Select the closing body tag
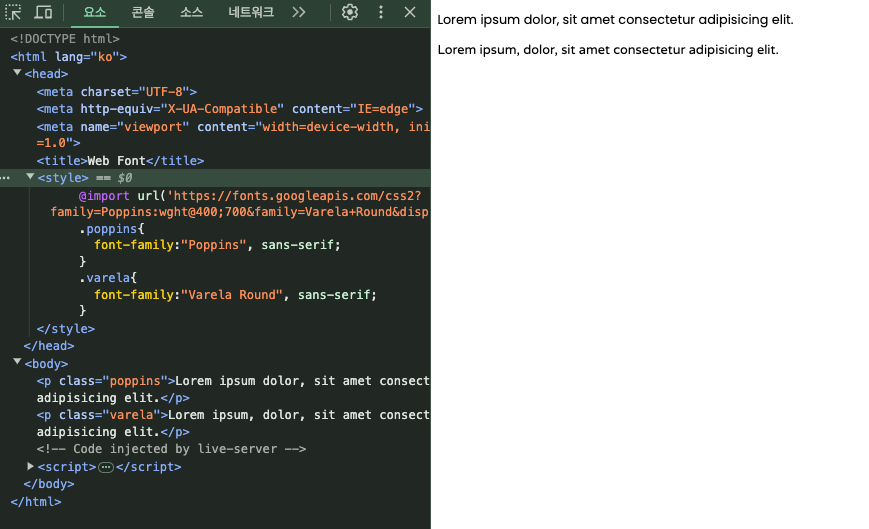 [49, 484]
